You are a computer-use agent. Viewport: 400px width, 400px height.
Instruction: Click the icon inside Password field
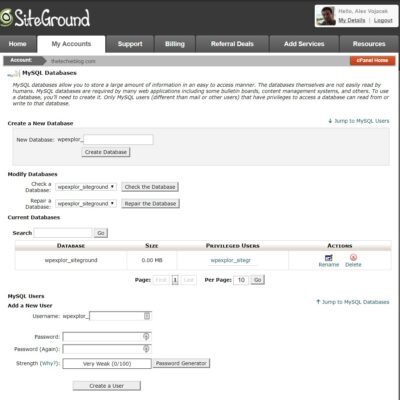click(x=146, y=336)
